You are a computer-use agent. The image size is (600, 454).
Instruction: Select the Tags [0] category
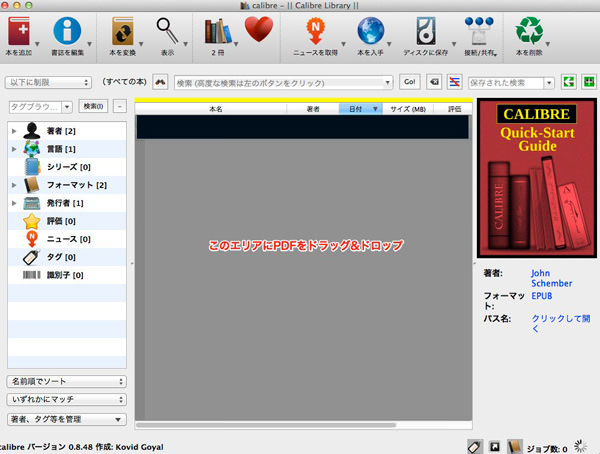(x=67, y=257)
